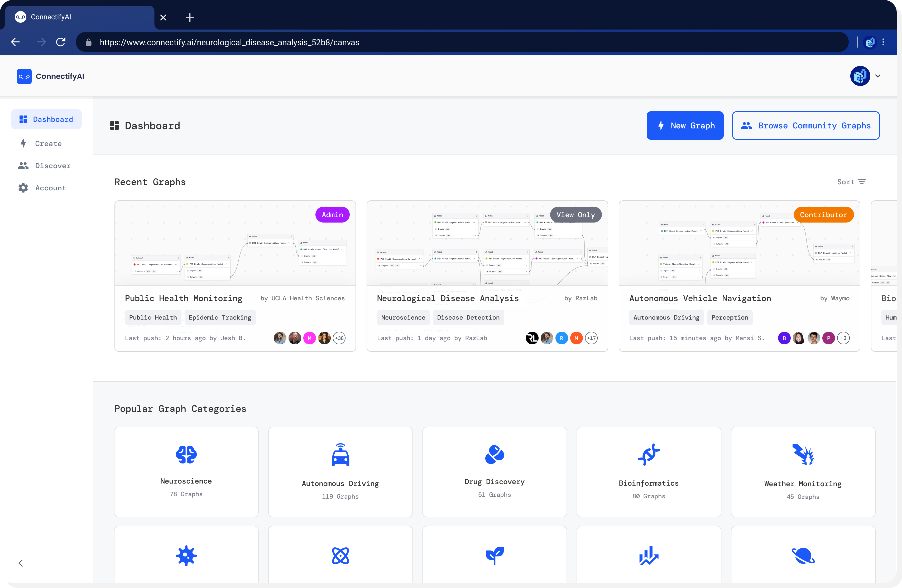Click the Dashboard grid icon

point(23,119)
